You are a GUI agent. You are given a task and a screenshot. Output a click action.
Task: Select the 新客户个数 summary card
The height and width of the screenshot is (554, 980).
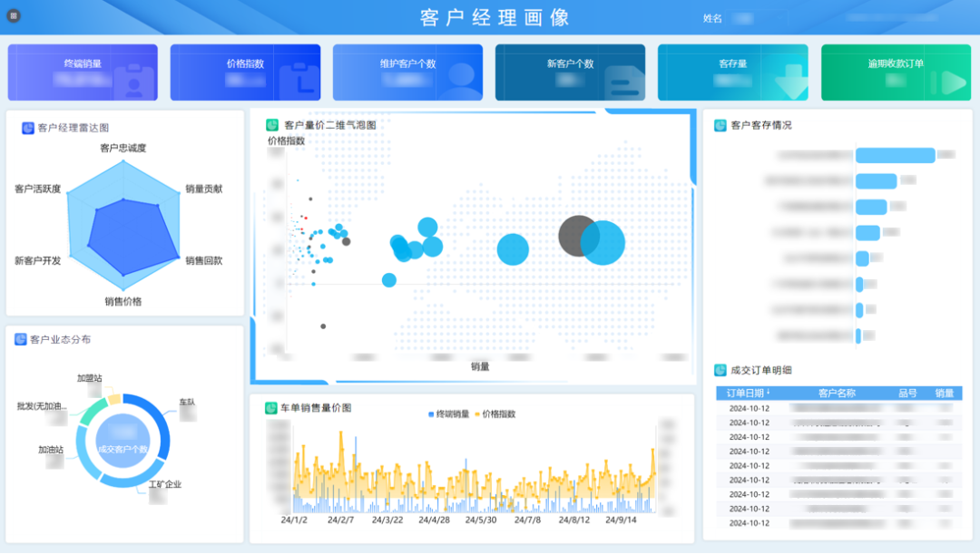(x=570, y=73)
